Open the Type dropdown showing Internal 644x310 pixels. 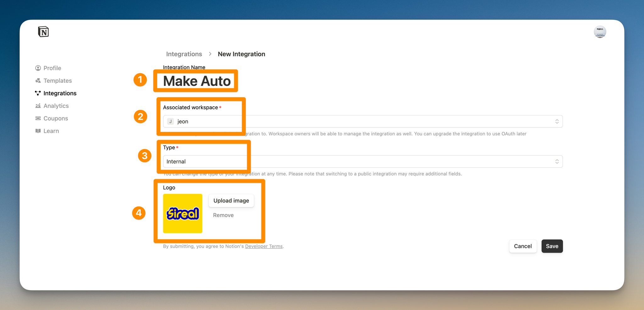coord(363,161)
